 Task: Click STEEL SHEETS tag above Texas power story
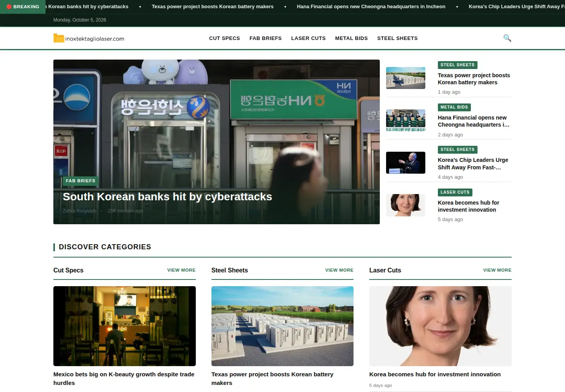(457, 65)
